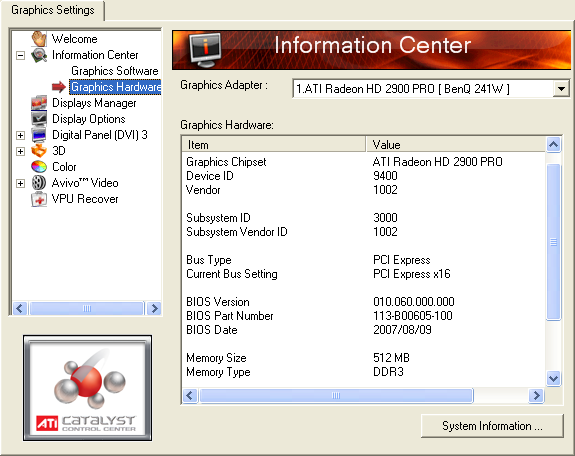Screen dimensions: 575x456
Task: Click the value 113-B00605-100
Action: click(x=413, y=316)
